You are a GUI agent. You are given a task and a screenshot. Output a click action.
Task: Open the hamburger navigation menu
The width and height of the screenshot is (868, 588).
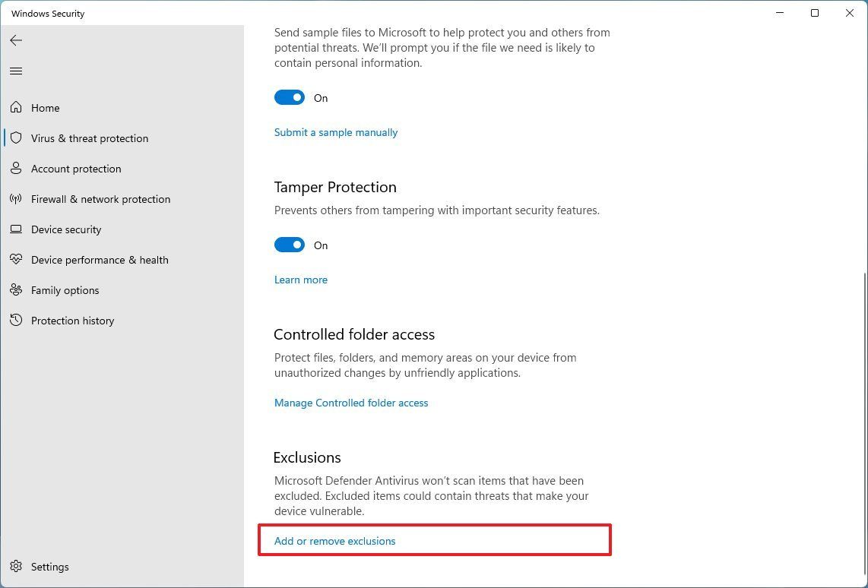16,71
